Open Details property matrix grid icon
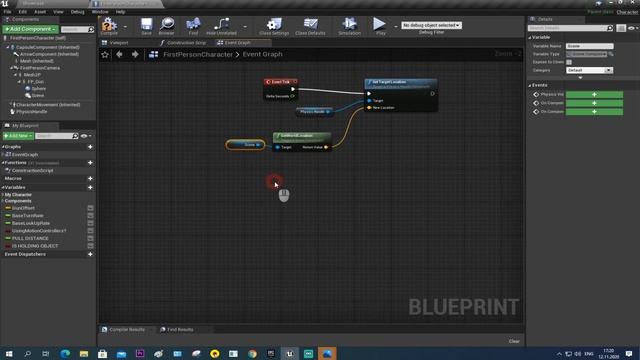Image resolution: width=640 pixels, height=360 pixels. (x=621, y=28)
